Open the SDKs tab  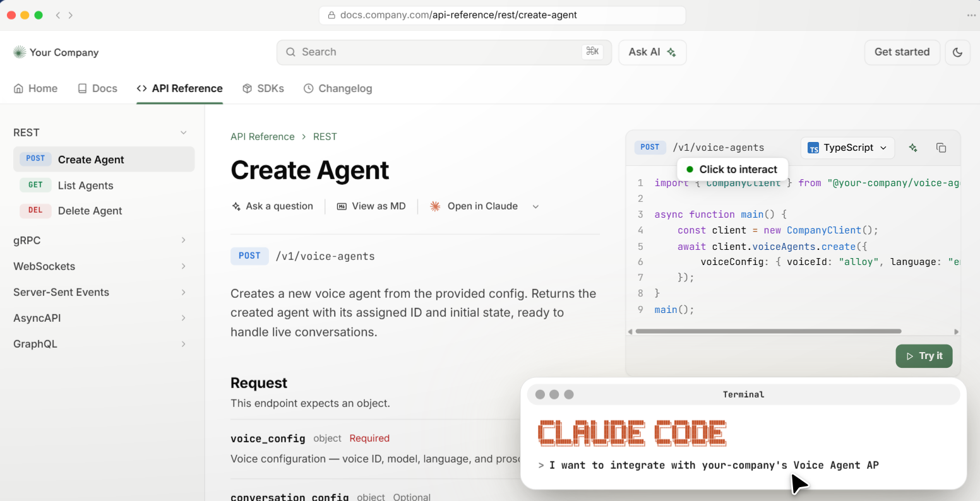[263, 88]
